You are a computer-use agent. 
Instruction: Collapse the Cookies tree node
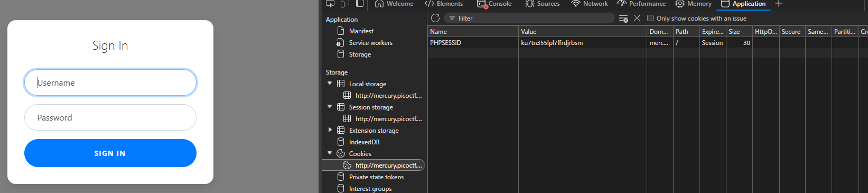pos(330,153)
